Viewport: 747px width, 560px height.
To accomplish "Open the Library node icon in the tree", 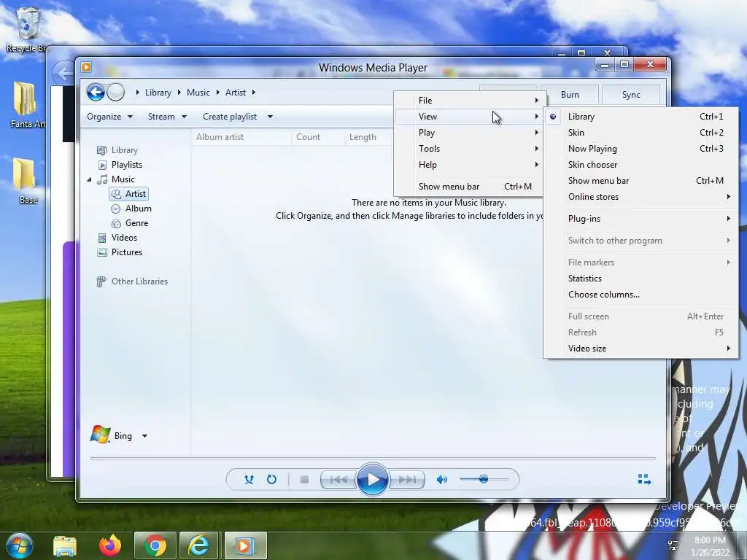I will click(101, 150).
